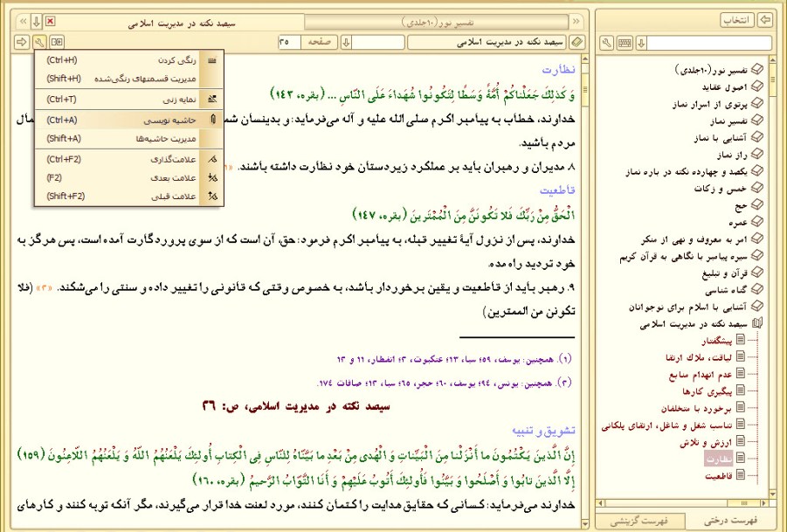Click the book icon beside پرتوی از اسرار نماز

pos(757,103)
